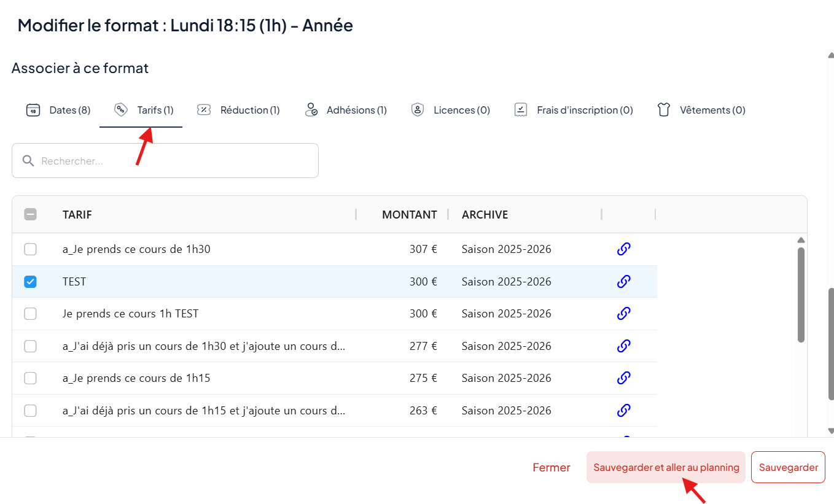Click link icon for 275 € tarif row

coord(623,378)
